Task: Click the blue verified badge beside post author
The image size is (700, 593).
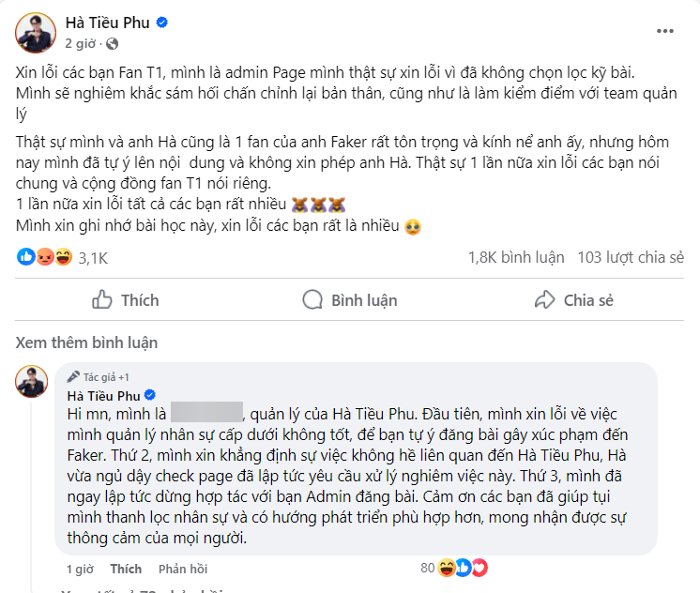Action: (161, 23)
